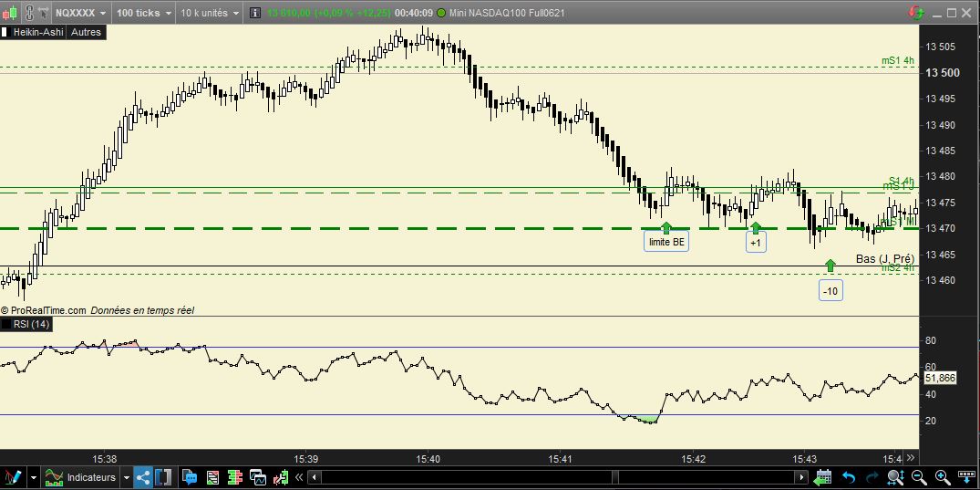
Task: Expand the Indicateurs dropdown arrow
Action: [127, 478]
